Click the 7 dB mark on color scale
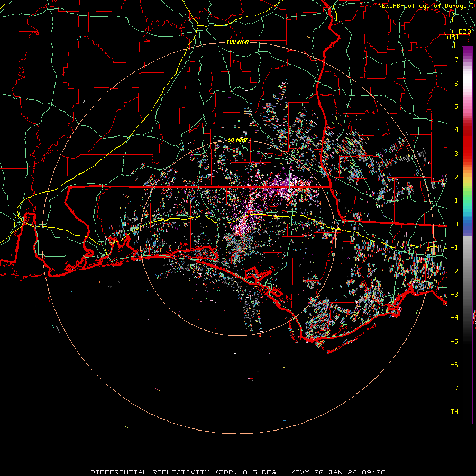476x476 pixels. point(456,59)
